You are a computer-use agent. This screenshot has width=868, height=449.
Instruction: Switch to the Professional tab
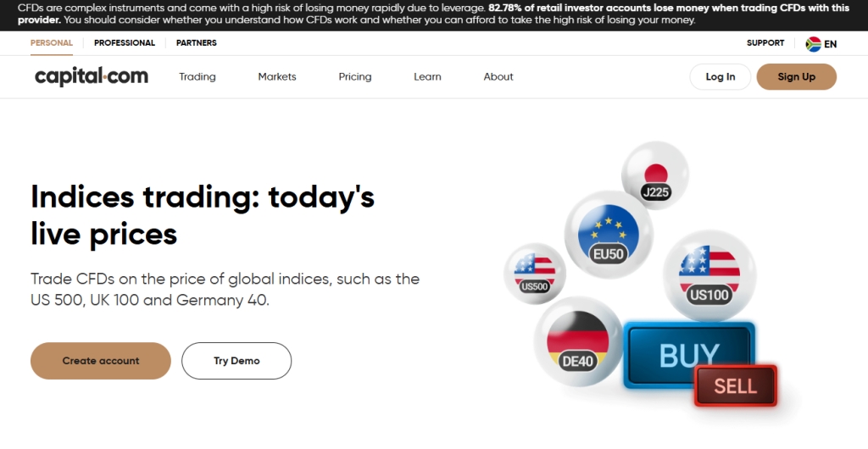[x=125, y=43]
